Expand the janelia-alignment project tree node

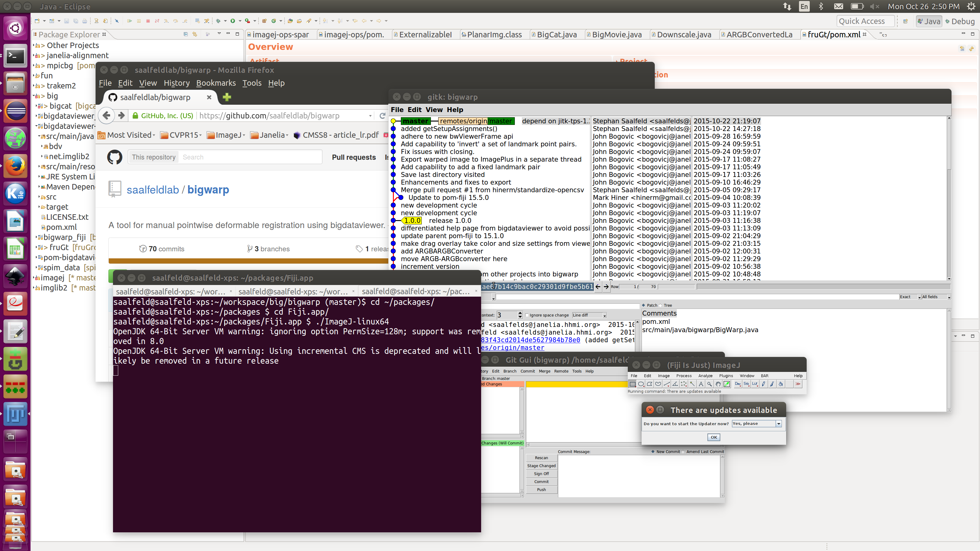pyautogui.click(x=34, y=55)
